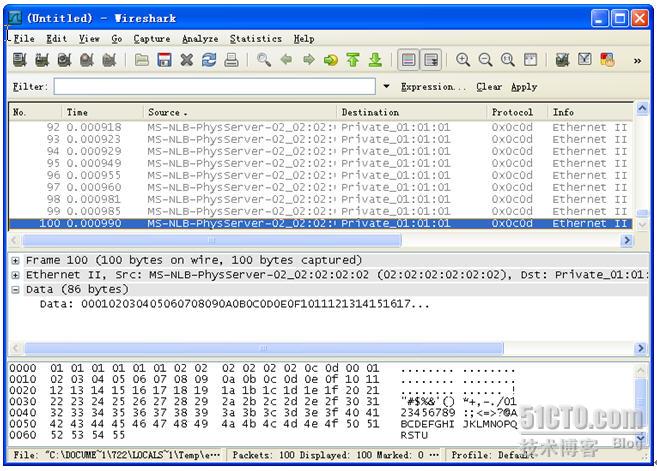This screenshot has height=471, width=657.
Task: Jump to the last packet icon
Action: tap(375, 60)
